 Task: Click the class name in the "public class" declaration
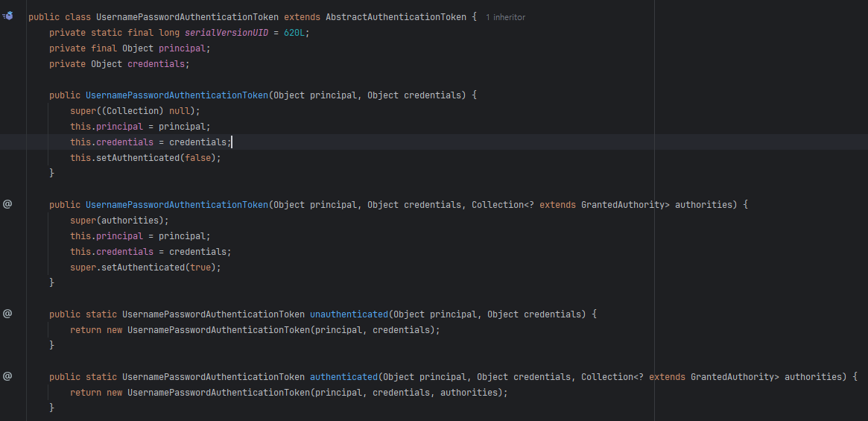[x=188, y=17]
